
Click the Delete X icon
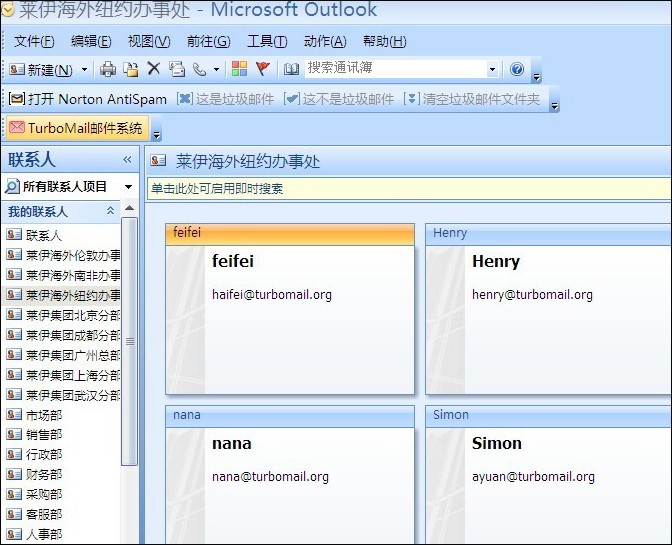[x=153, y=68]
